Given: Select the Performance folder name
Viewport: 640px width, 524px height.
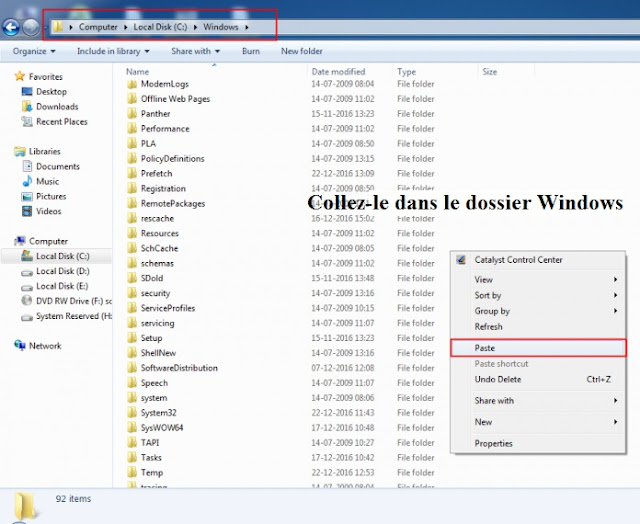Looking at the screenshot, I should (x=165, y=129).
